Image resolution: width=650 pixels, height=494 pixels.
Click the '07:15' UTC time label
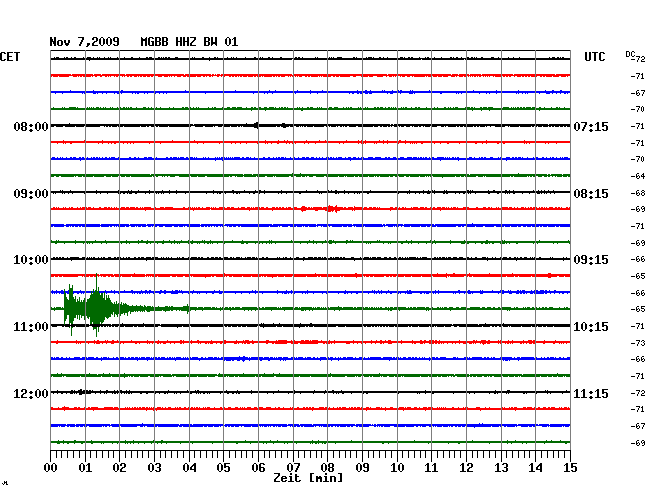click(x=591, y=126)
